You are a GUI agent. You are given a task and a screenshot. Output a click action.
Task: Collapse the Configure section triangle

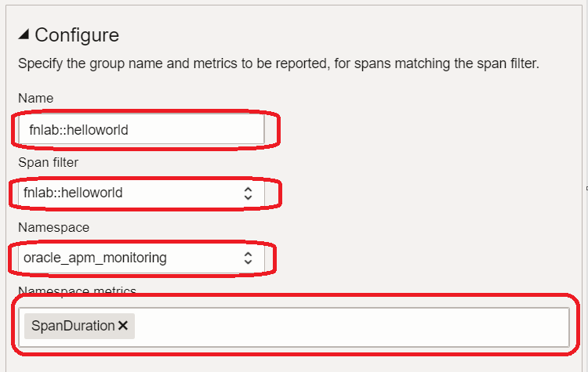point(24,34)
